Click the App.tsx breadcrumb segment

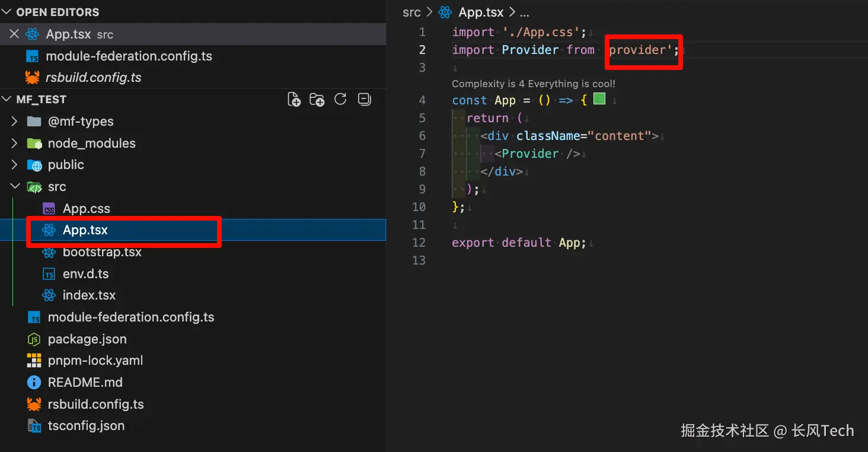(x=481, y=12)
